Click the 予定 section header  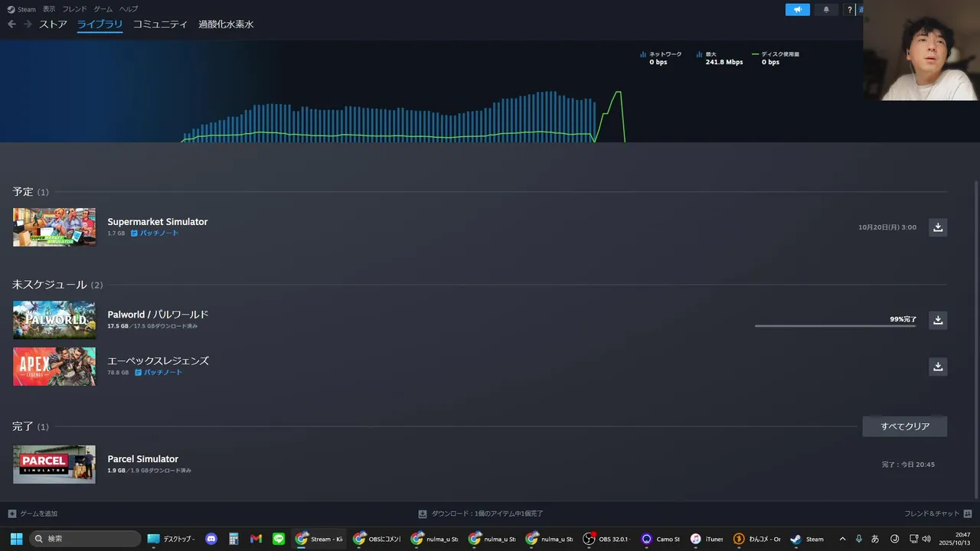[31, 192]
